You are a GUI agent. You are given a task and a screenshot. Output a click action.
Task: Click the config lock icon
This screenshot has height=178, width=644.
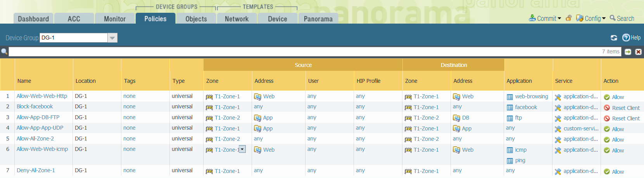pos(569,18)
